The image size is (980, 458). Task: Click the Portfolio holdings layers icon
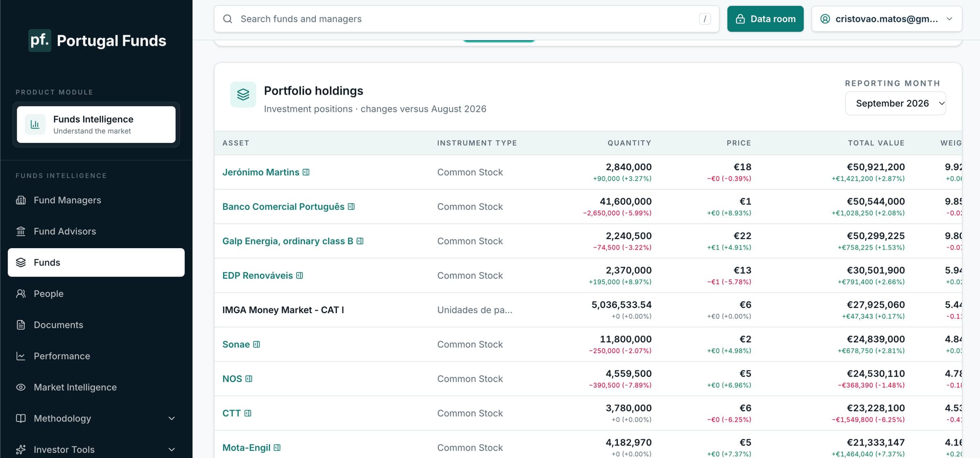pyautogui.click(x=243, y=94)
